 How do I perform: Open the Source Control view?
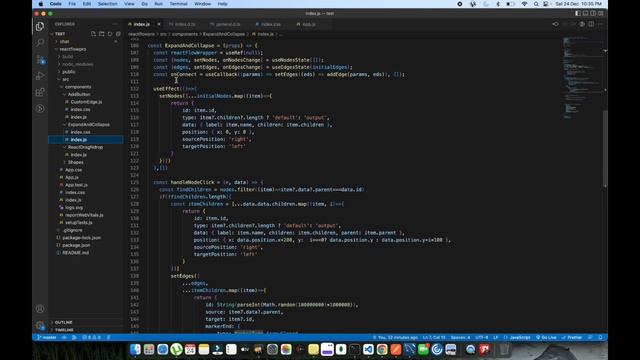pyautogui.click(x=40, y=60)
